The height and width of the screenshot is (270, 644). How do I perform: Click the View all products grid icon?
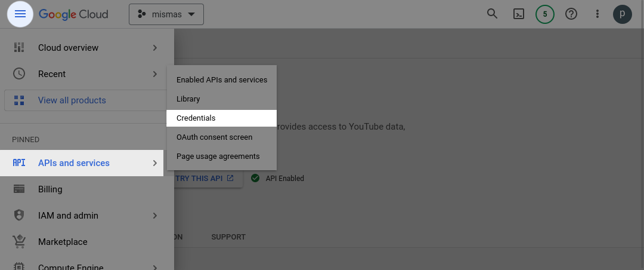(19, 100)
